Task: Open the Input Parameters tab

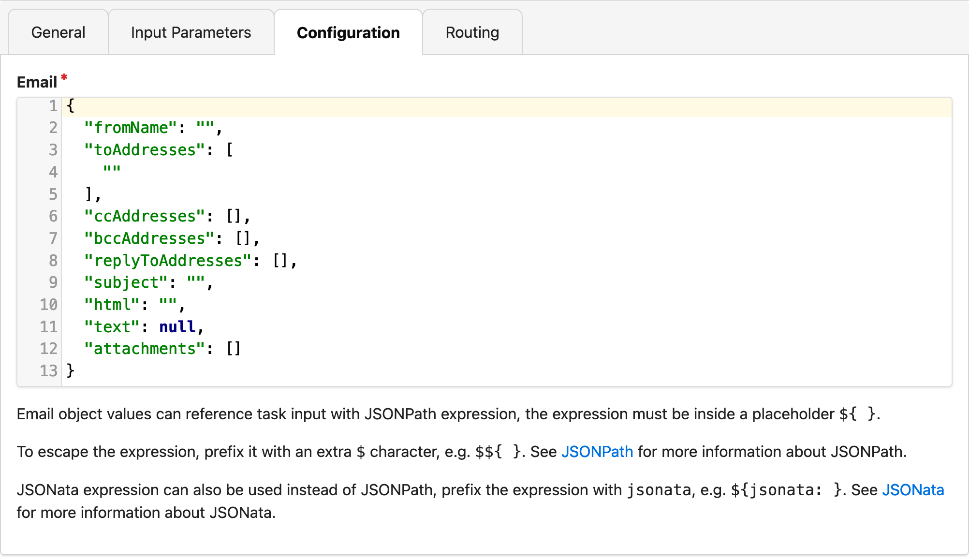Action: tap(191, 32)
